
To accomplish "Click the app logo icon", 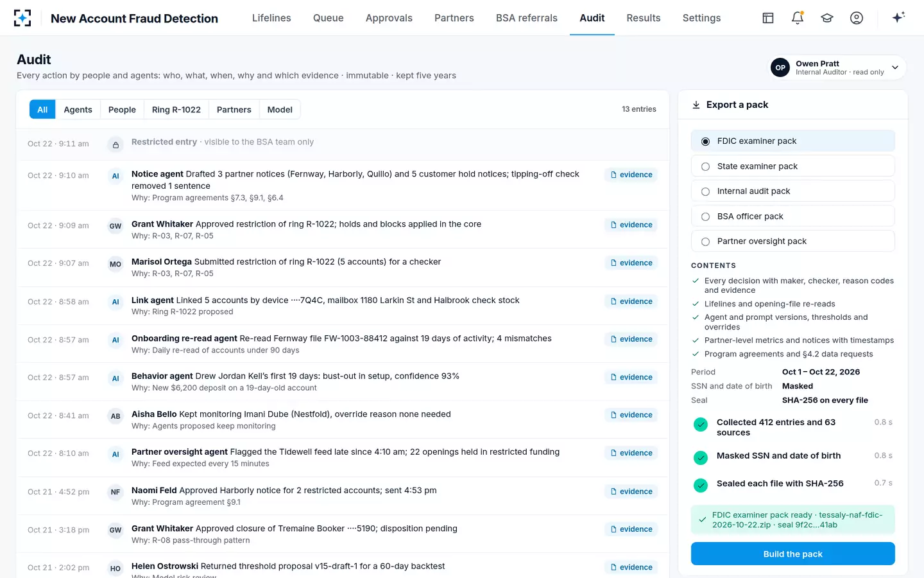I will coord(22,18).
